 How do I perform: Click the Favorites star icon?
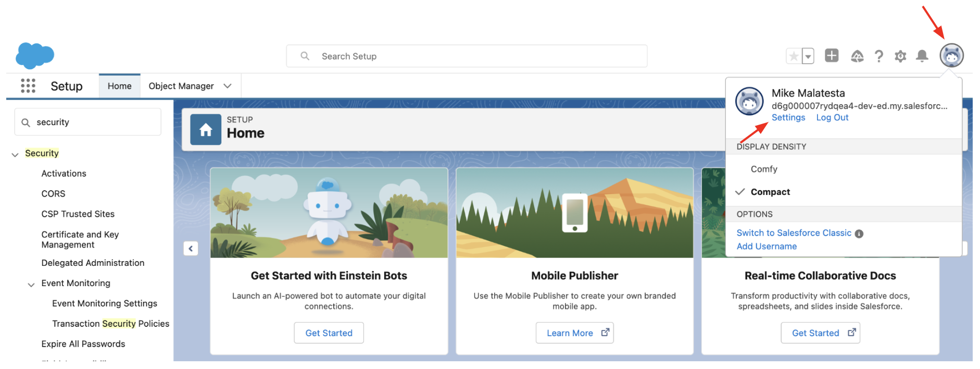[794, 56]
